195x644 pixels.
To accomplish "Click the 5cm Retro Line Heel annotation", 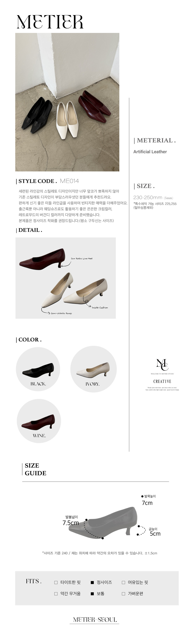I will pos(82,259).
